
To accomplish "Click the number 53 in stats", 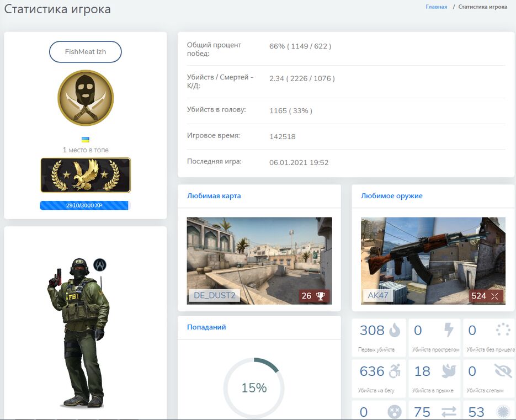I will [x=476, y=412].
